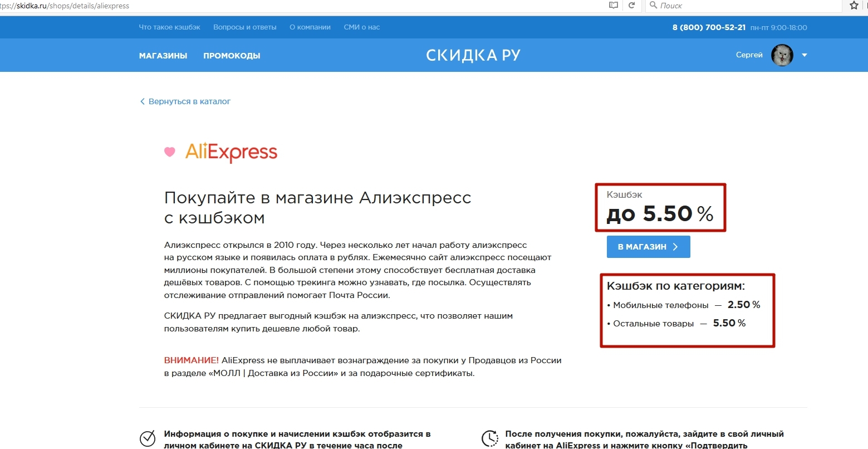The width and height of the screenshot is (868, 449).
Task: Bookmark the page with the star icon
Action: coord(854,5)
